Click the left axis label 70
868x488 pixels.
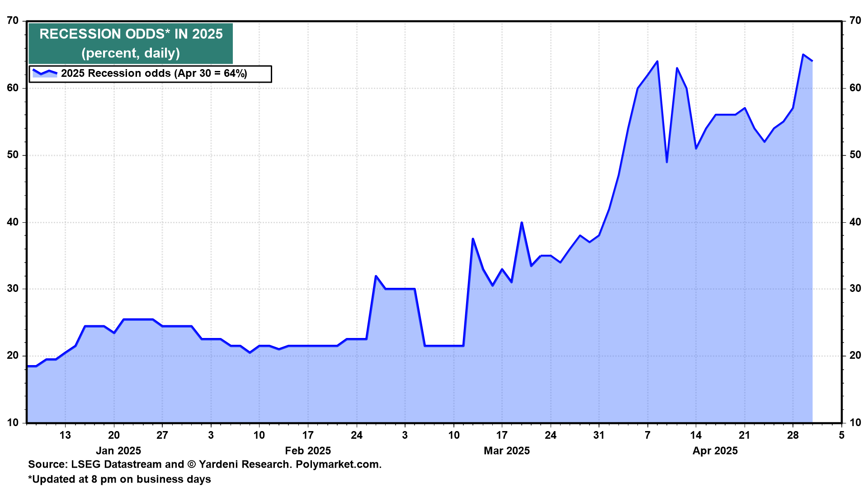pyautogui.click(x=13, y=21)
